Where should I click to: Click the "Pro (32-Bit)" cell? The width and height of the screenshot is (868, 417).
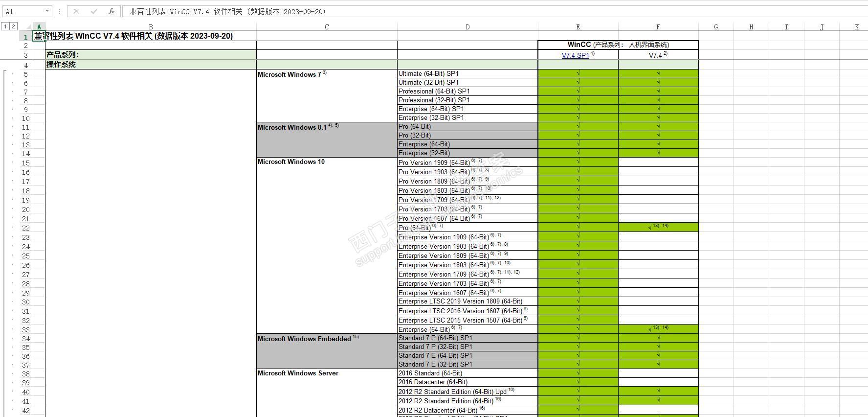click(x=467, y=136)
